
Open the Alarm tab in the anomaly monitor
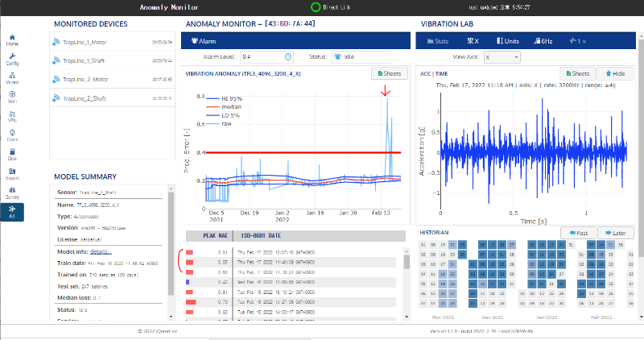(x=204, y=41)
